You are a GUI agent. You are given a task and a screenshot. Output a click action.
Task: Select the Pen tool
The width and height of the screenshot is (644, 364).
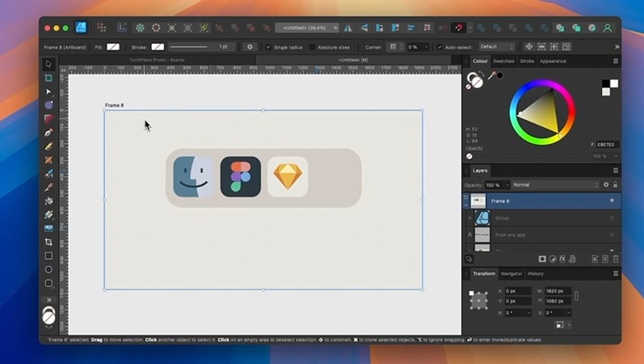48,133
